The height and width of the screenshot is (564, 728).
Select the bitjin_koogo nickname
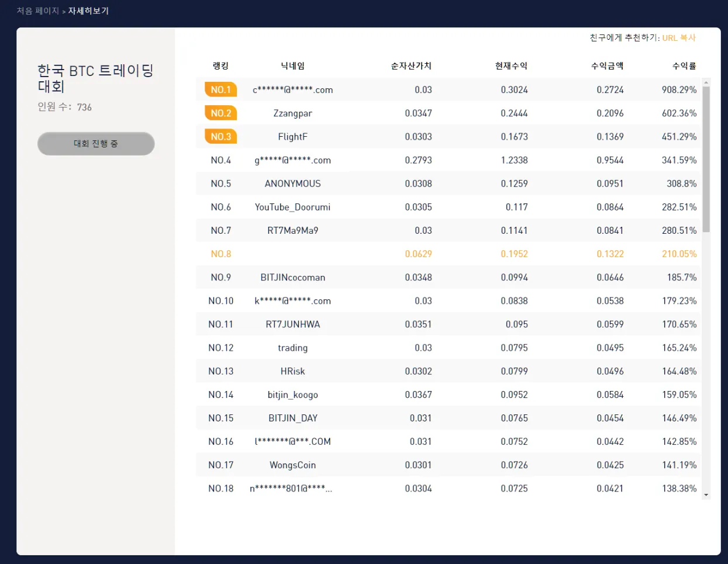[293, 395]
